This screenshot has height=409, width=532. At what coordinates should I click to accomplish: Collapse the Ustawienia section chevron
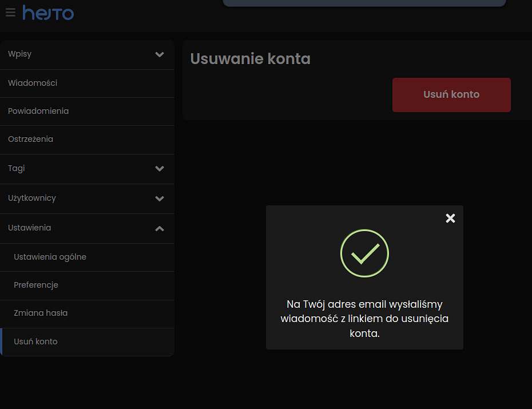(x=160, y=229)
